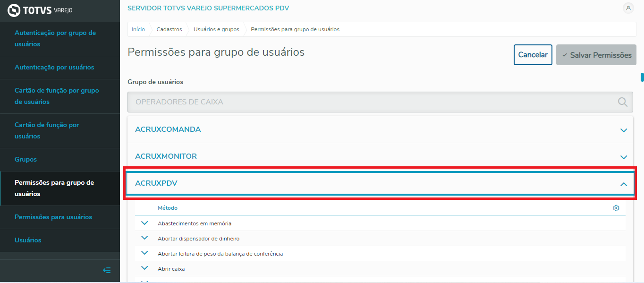Click the Salvar Permissões button
The height and width of the screenshot is (283, 644).
[x=596, y=55]
